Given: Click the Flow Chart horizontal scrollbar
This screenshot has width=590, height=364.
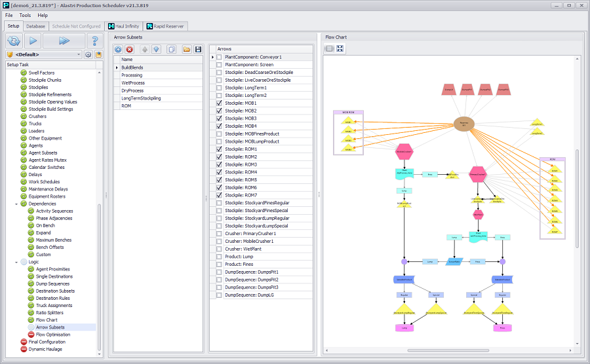Looking at the screenshot, I should point(448,350).
